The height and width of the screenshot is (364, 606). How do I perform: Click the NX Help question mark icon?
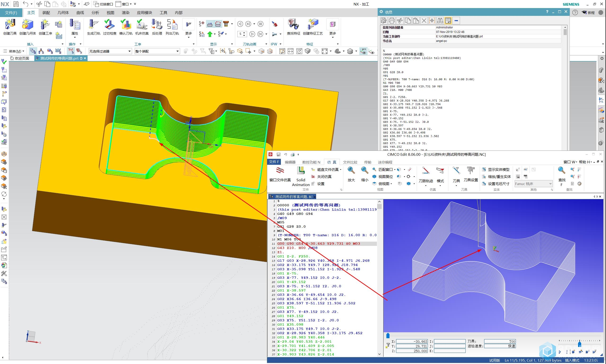[x=575, y=13]
